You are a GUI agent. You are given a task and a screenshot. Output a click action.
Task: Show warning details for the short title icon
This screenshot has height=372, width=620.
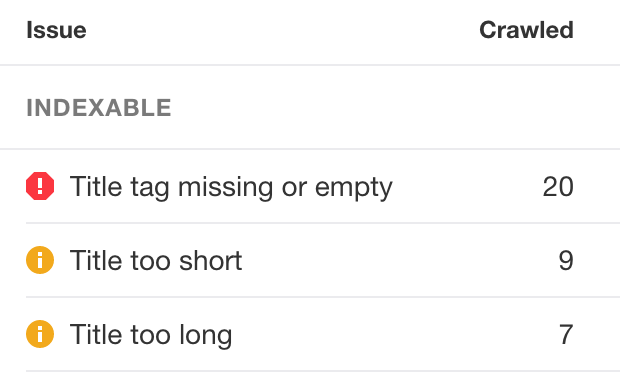click(40, 260)
